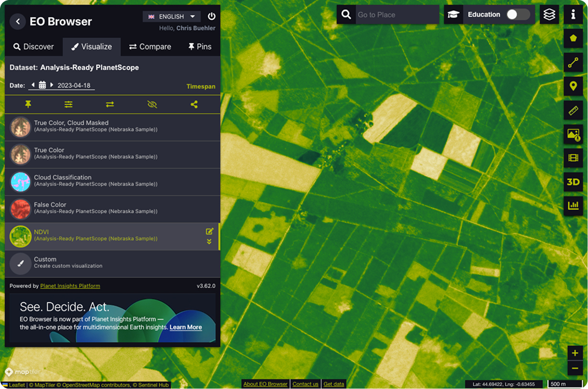The width and height of the screenshot is (588, 389).
Task: Open the effects and advanced options sliders
Action: point(68,104)
